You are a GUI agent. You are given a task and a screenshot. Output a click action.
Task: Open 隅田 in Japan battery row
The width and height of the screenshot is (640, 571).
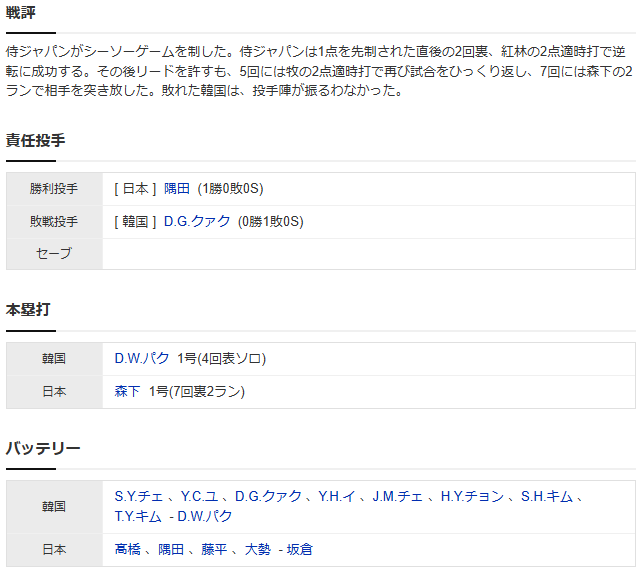click(x=171, y=549)
